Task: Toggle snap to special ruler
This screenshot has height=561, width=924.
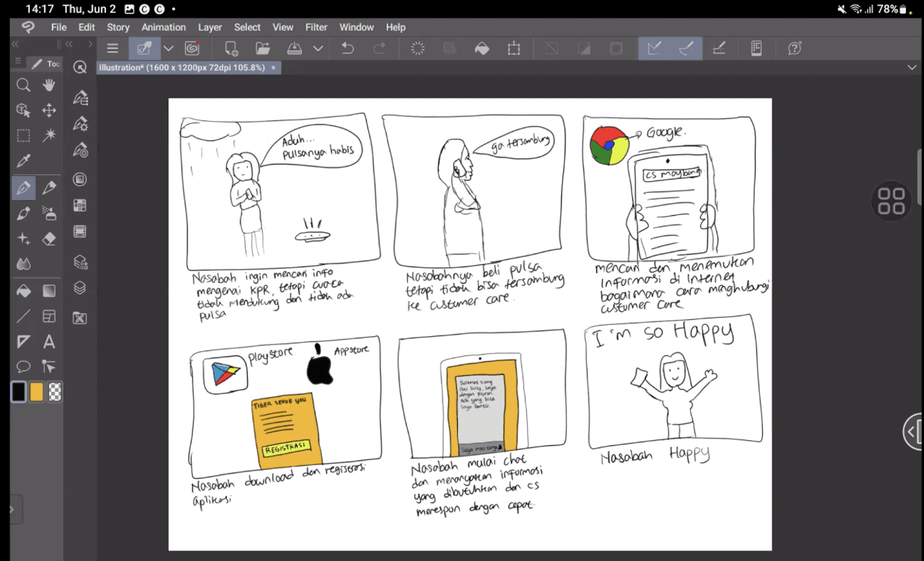Action: pos(687,48)
